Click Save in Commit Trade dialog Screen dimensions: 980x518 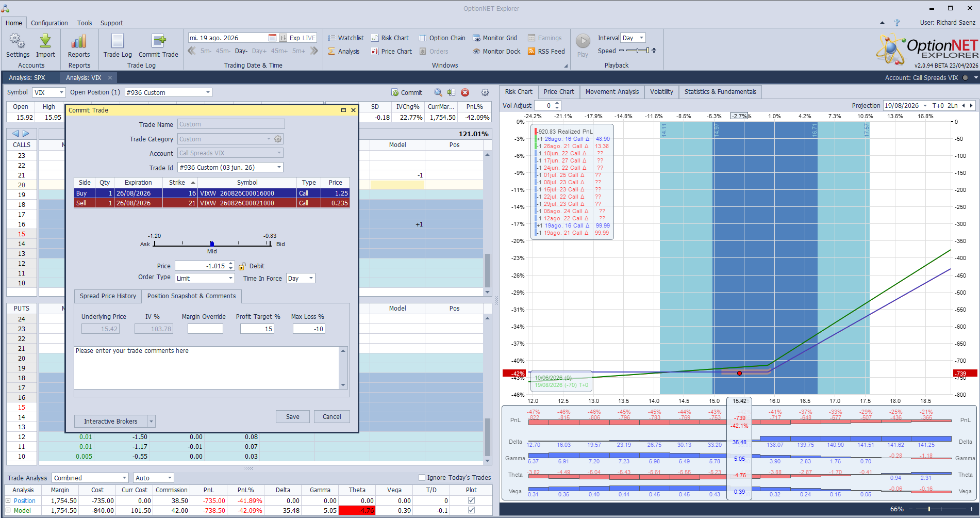[x=293, y=416]
